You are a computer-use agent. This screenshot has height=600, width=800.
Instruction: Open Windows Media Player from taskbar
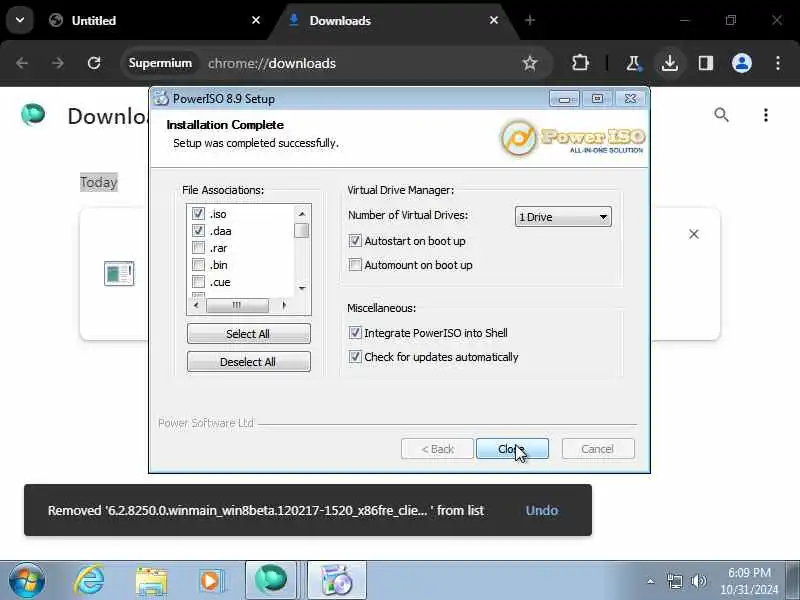211,581
